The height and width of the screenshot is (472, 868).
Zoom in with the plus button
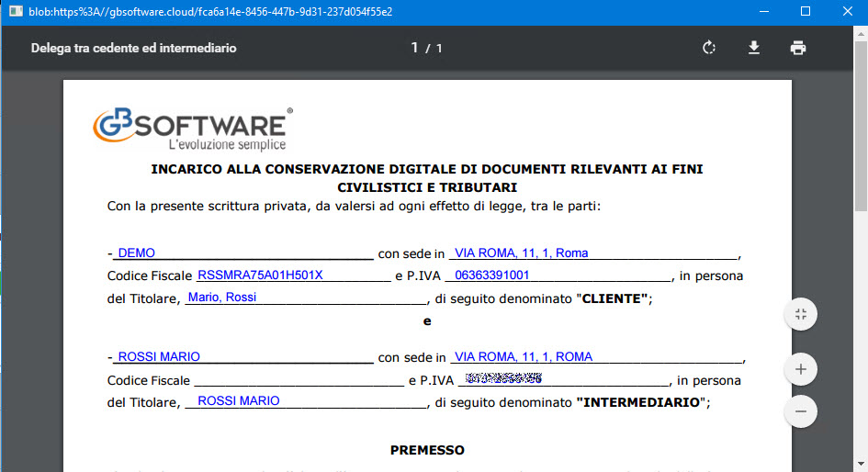tap(800, 369)
